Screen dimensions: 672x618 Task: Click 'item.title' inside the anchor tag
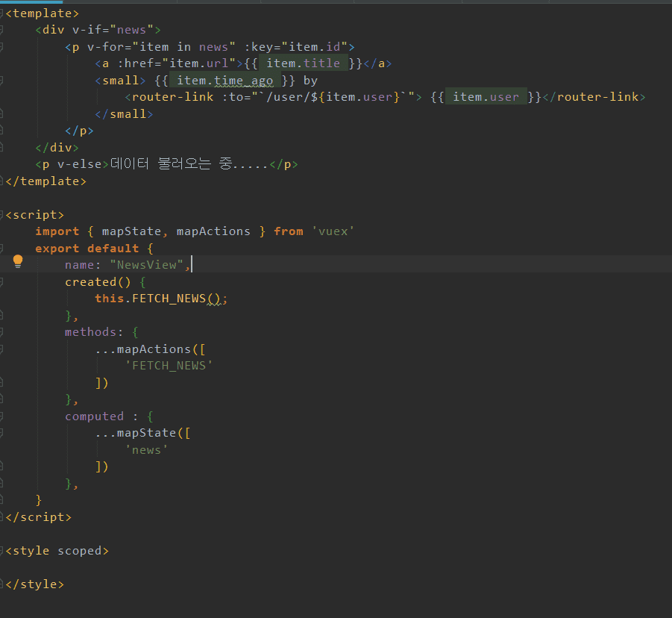[x=303, y=63]
